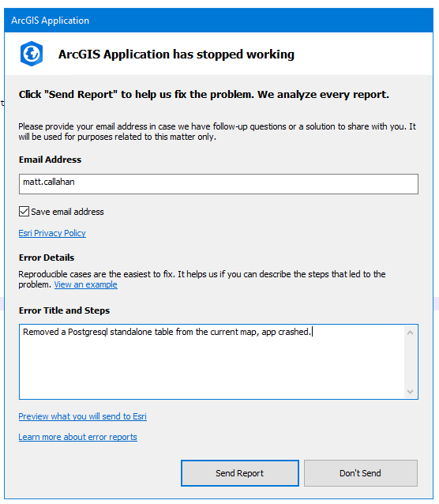Open Preview what you will send to Esri
This screenshot has height=504, width=439.
83,416
